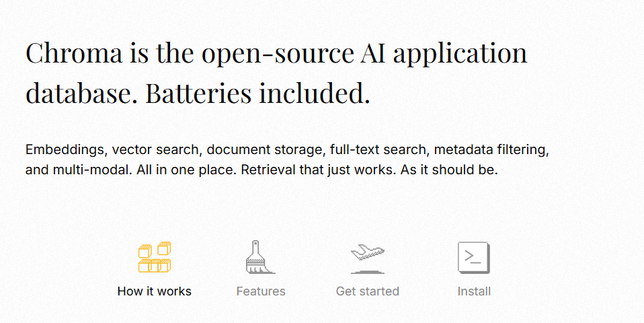
Task: Switch to the How it works tab
Action: 154,291
